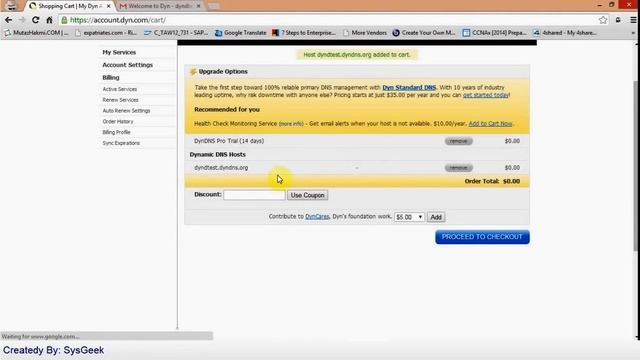Image resolution: width=640 pixels, height=360 pixels.
Task: Close the Shopping Cart tab
Action: point(109,6)
